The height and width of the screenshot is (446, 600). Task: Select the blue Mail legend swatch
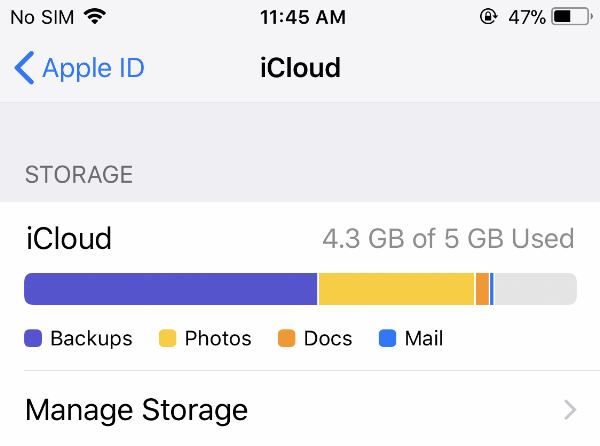387,338
